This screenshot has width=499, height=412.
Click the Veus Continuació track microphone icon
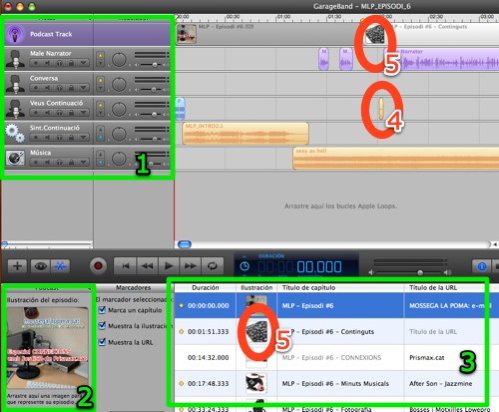click(x=15, y=109)
